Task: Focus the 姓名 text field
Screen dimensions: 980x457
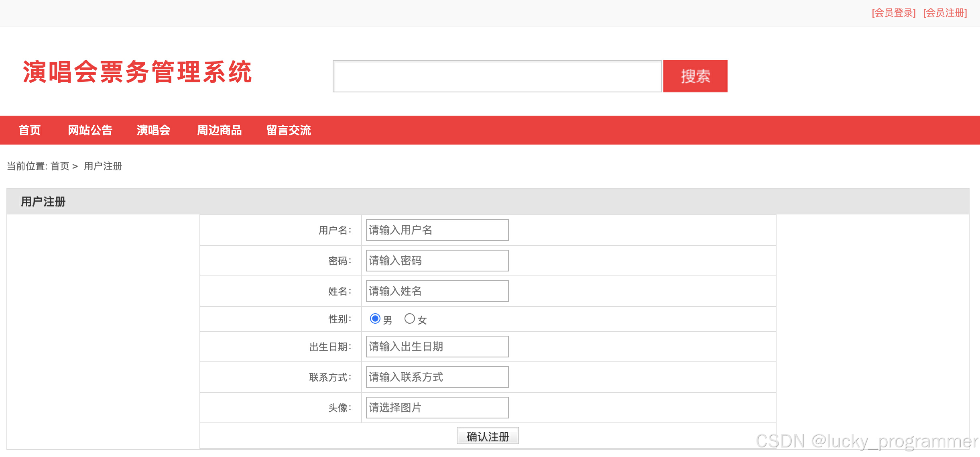Action: pyautogui.click(x=437, y=291)
